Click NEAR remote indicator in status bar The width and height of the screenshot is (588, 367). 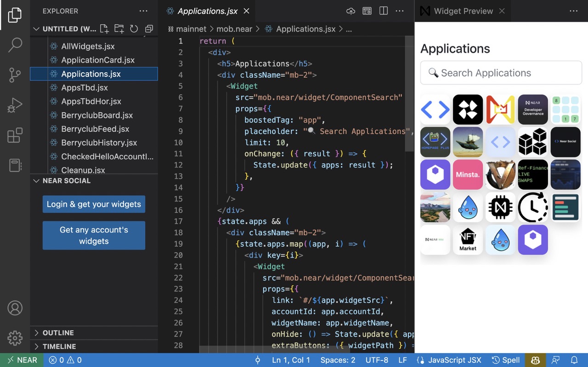click(x=22, y=360)
